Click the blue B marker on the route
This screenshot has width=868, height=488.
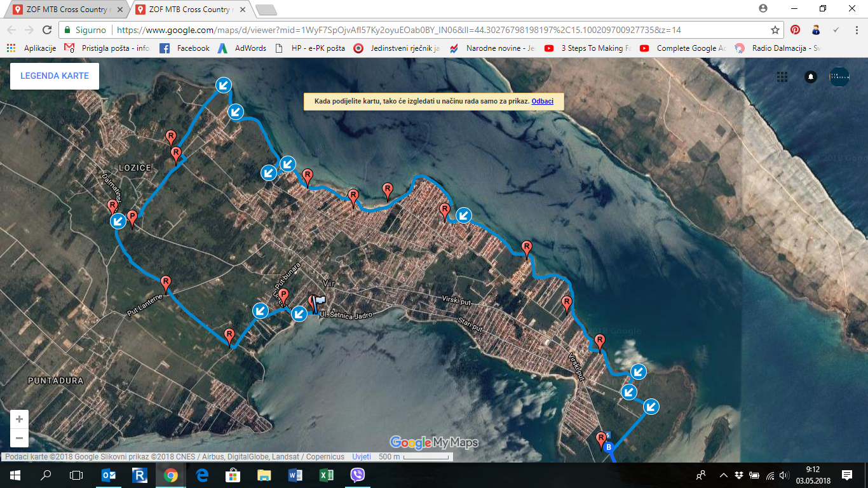click(609, 447)
